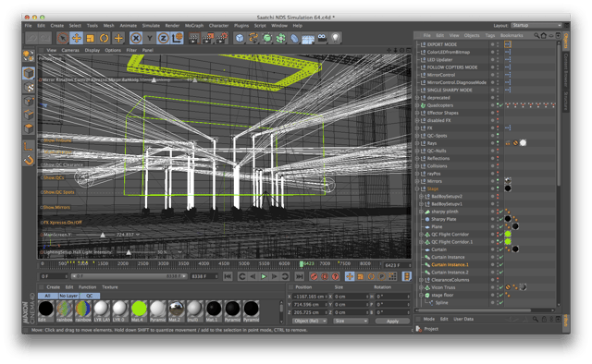Open the deformer tools icon

[x=294, y=38]
